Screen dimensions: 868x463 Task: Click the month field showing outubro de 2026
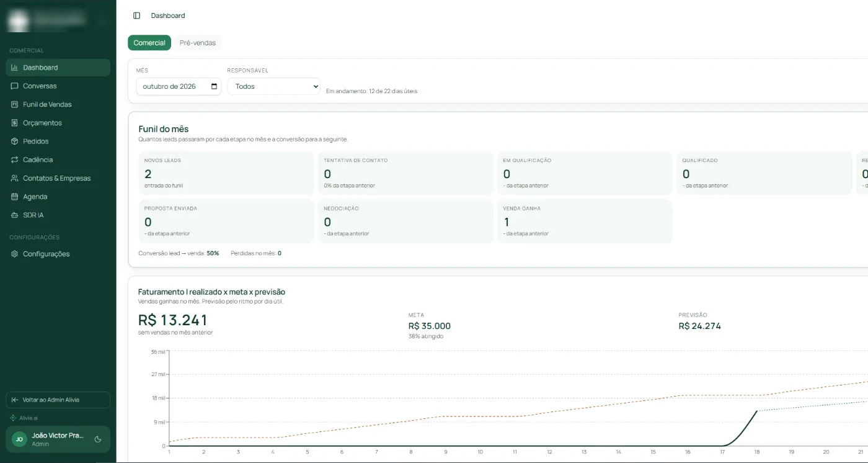pyautogui.click(x=179, y=86)
